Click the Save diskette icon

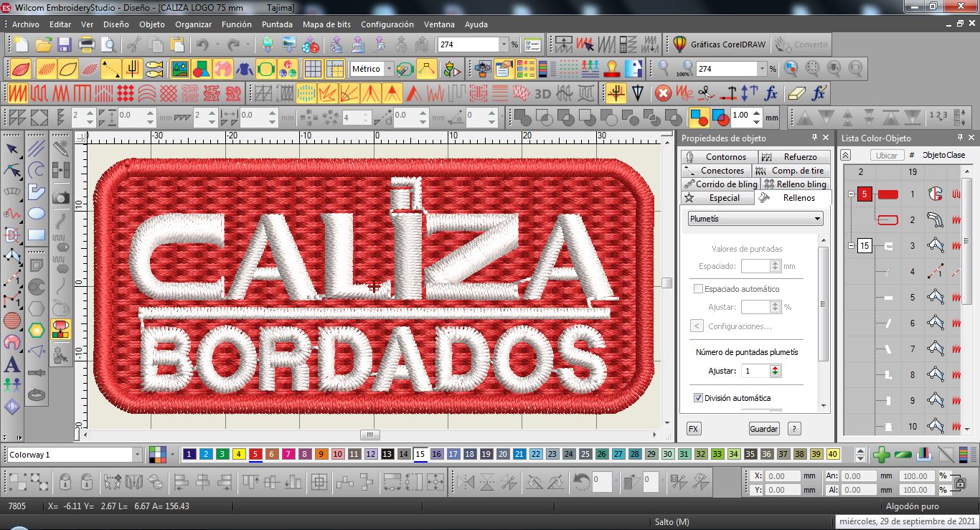pos(65,44)
